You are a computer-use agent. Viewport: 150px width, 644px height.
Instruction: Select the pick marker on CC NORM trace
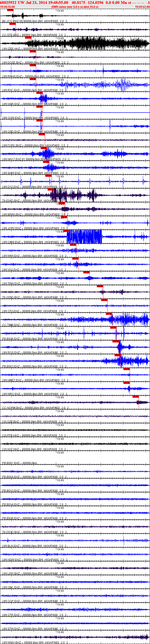136,397
